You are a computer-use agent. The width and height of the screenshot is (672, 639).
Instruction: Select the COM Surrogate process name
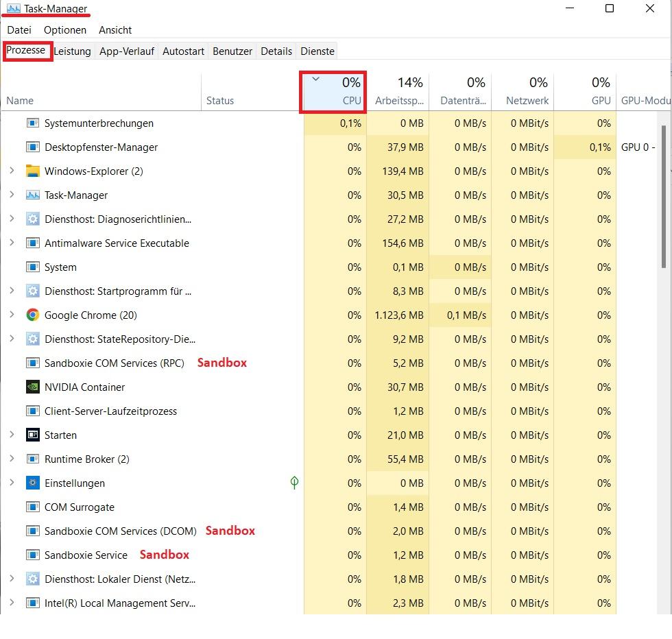point(80,507)
